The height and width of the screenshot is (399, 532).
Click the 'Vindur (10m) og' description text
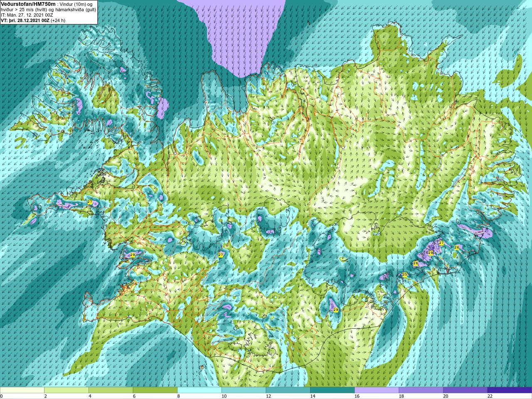pyautogui.click(x=76, y=4)
